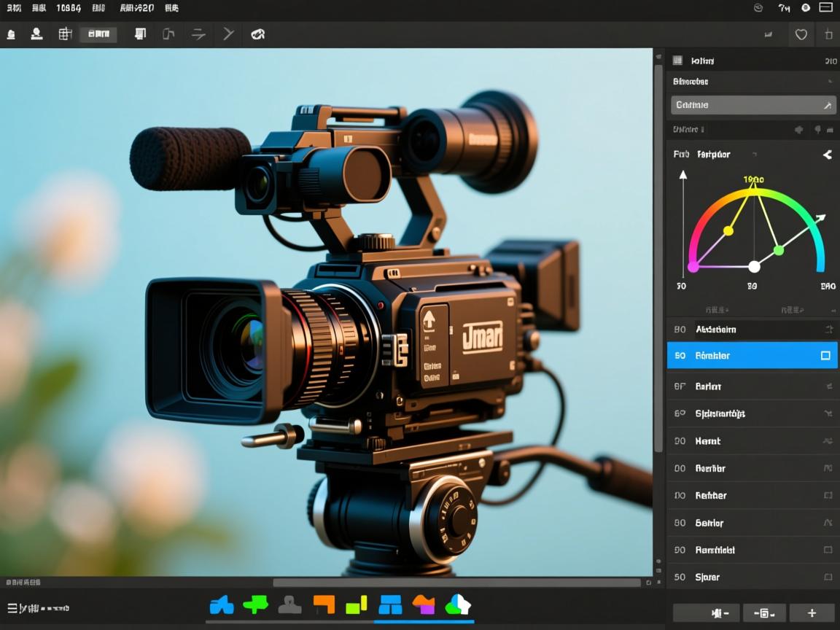Click the gray stamp icon in bottom toolbar
The image size is (840, 630).
(x=289, y=604)
